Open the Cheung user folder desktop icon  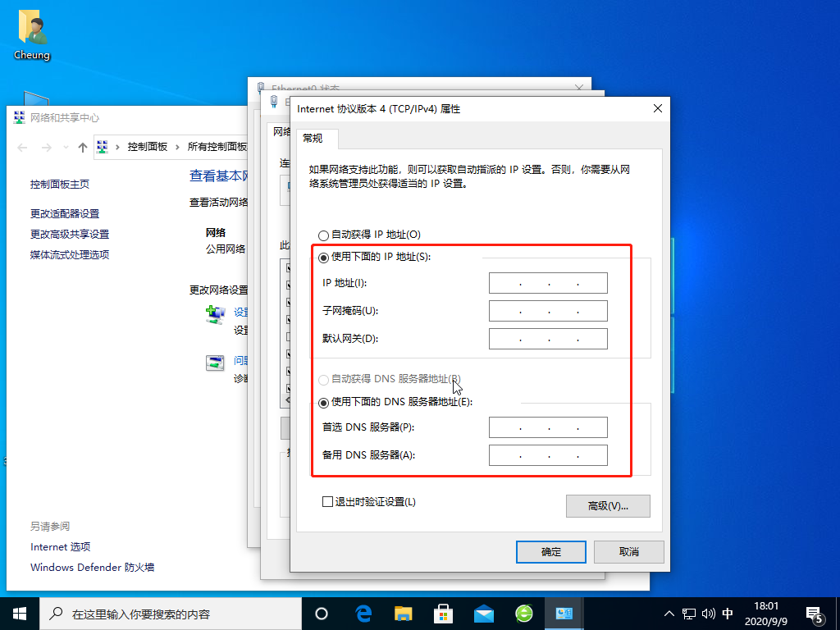pos(32,34)
